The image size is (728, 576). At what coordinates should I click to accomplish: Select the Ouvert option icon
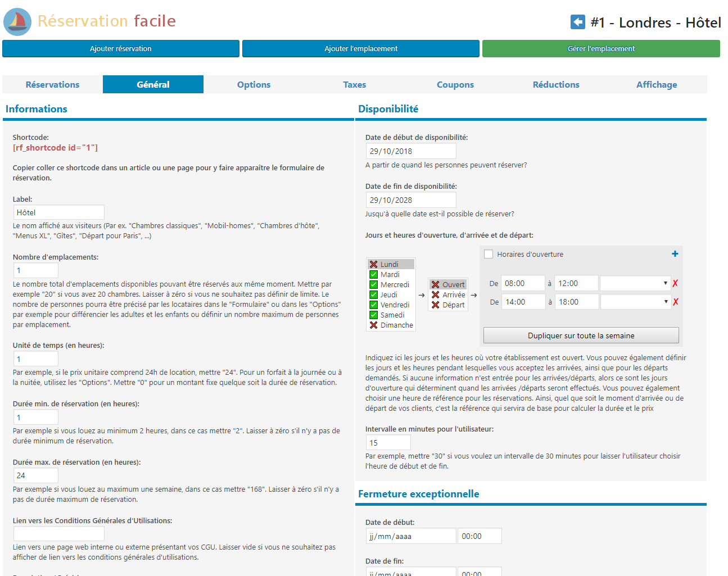click(435, 284)
